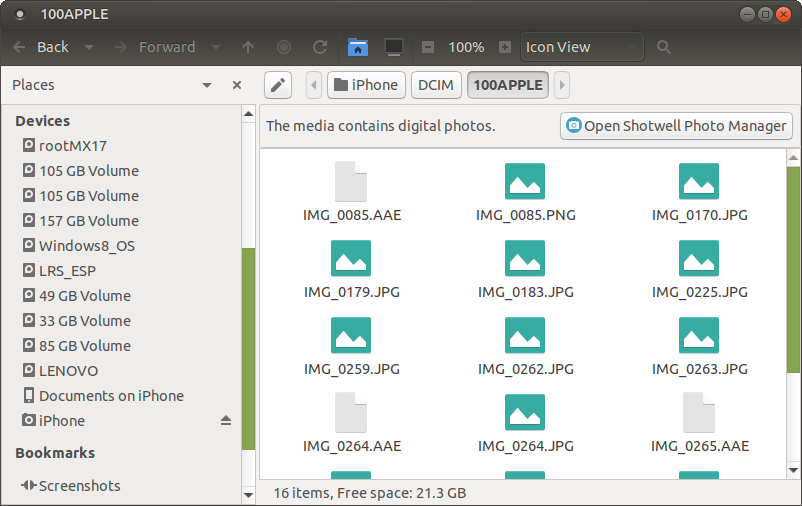
Task: Select the DCIM path breadcrumb
Action: (435, 85)
